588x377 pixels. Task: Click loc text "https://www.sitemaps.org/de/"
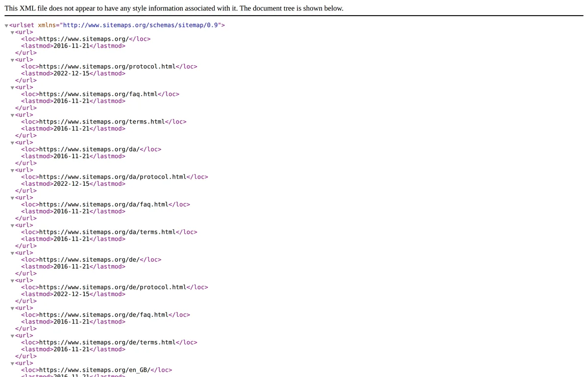[x=89, y=259]
